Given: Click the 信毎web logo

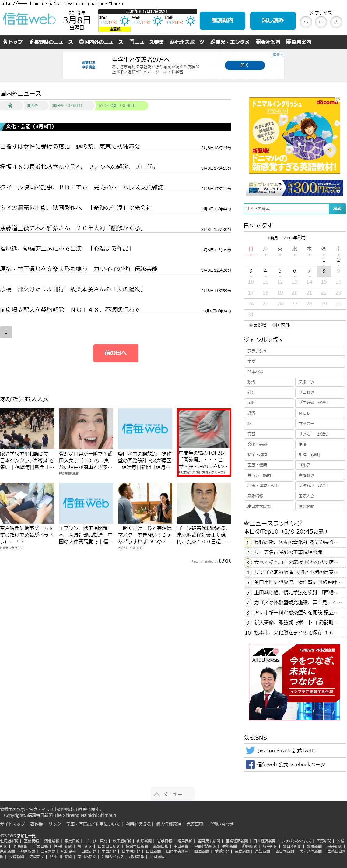Looking at the screenshot, I should click(29, 19).
